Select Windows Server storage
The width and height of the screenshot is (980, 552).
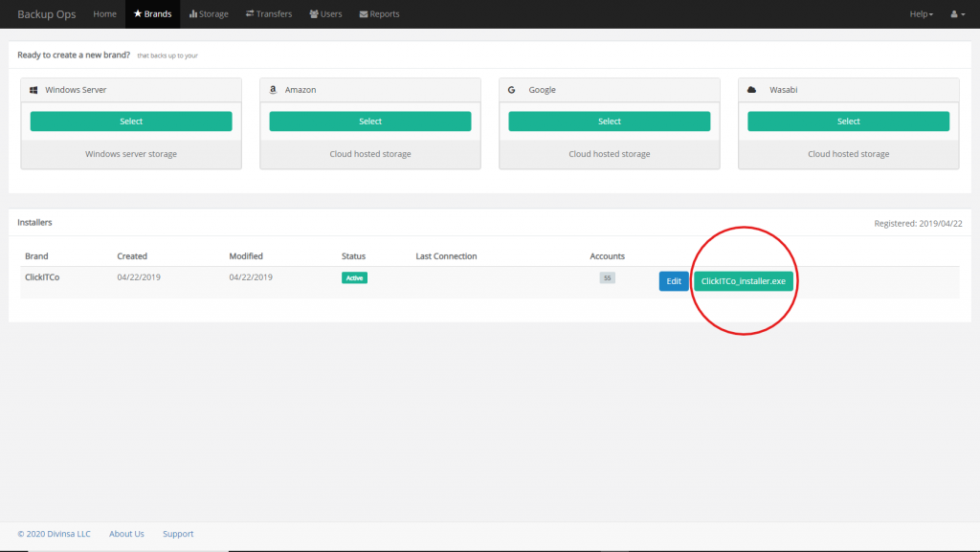[131, 121]
